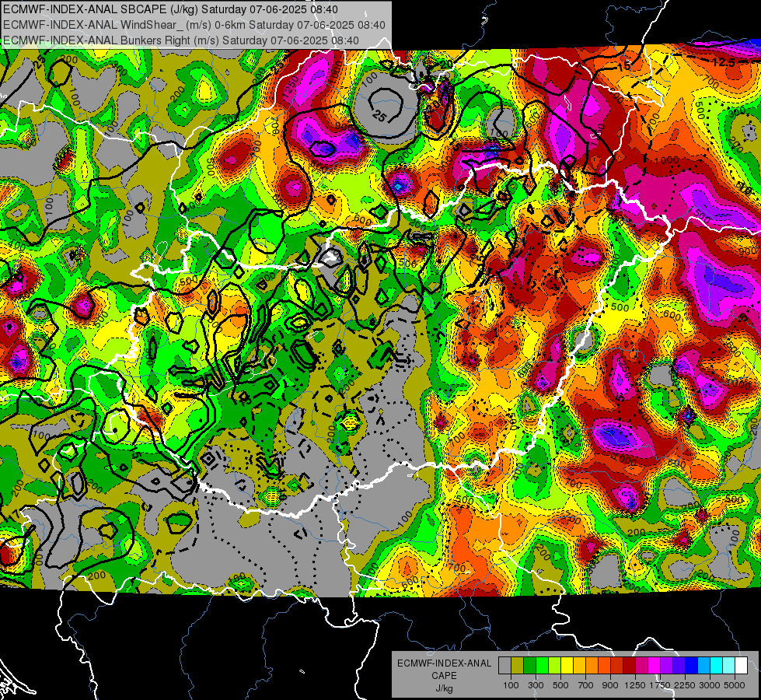The height and width of the screenshot is (700, 761).
Task: Click the olive swatch in the CAPE legend
Action: coord(518,666)
